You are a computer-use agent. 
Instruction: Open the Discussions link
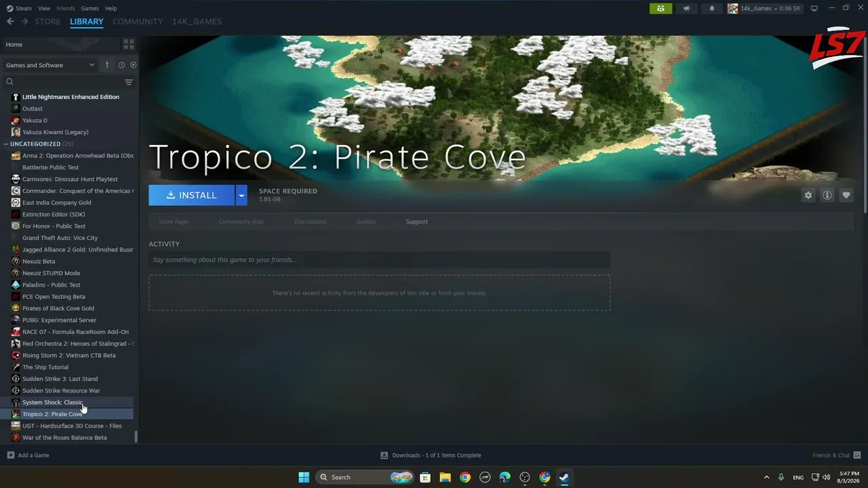(x=310, y=222)
